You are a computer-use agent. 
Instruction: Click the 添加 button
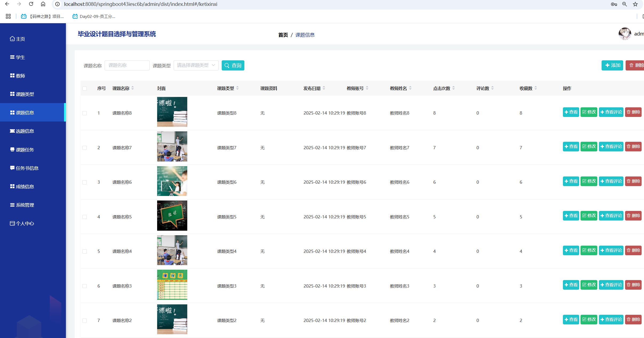coord(612,65)
